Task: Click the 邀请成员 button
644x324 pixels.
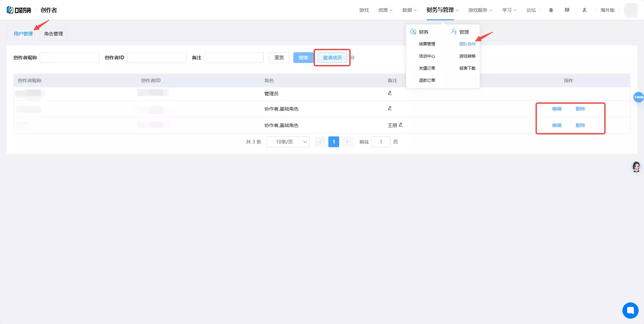Action: click(332, 58)
